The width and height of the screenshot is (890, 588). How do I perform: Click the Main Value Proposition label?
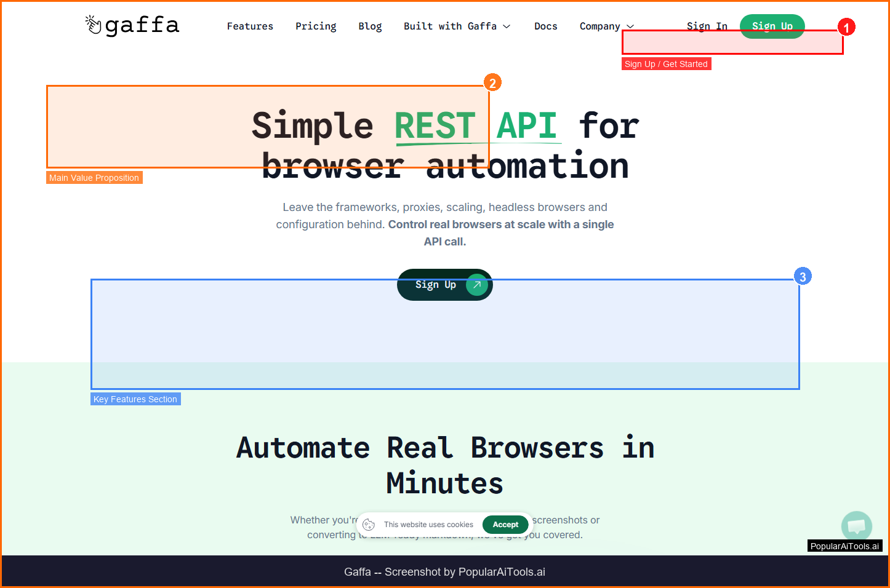tap(94, 178)
